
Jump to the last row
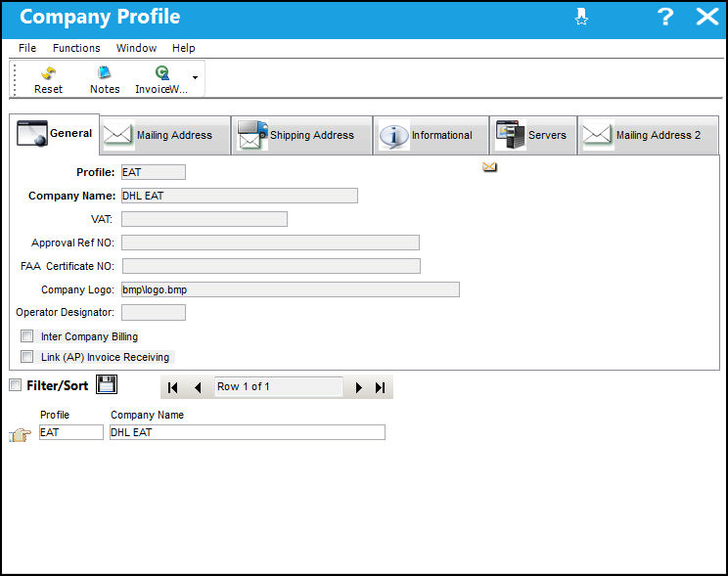(381, 387)
